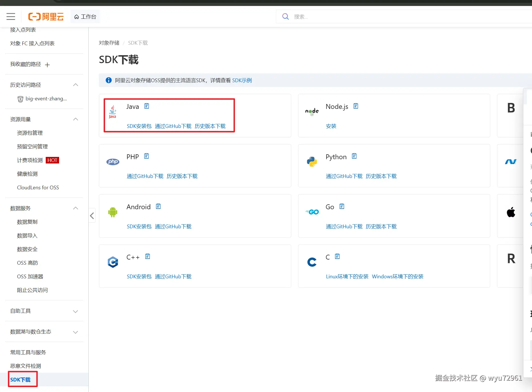
Task: Open Java documentation icon
Action: coord(147,106)
